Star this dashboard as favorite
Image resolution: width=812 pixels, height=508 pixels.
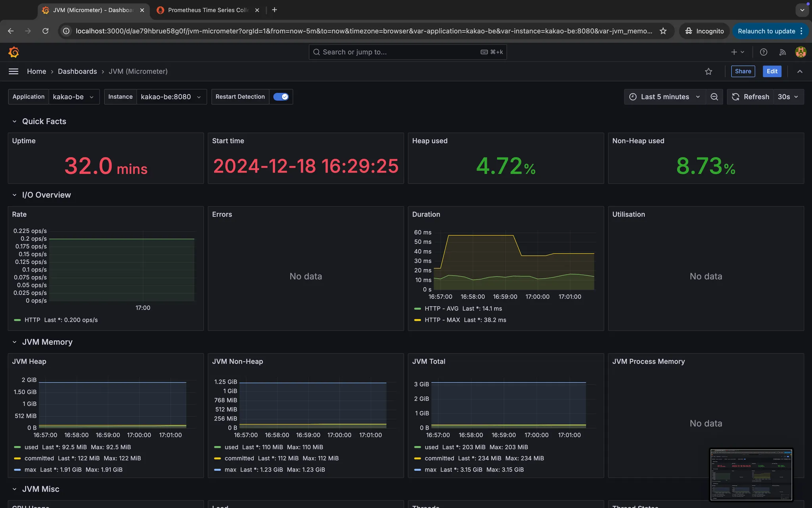coord(709,71)
